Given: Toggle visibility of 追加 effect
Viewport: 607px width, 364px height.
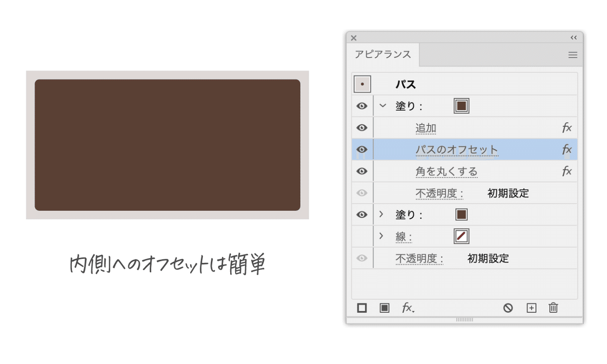Looking at the screenshot, I should [x=362, y=128].
